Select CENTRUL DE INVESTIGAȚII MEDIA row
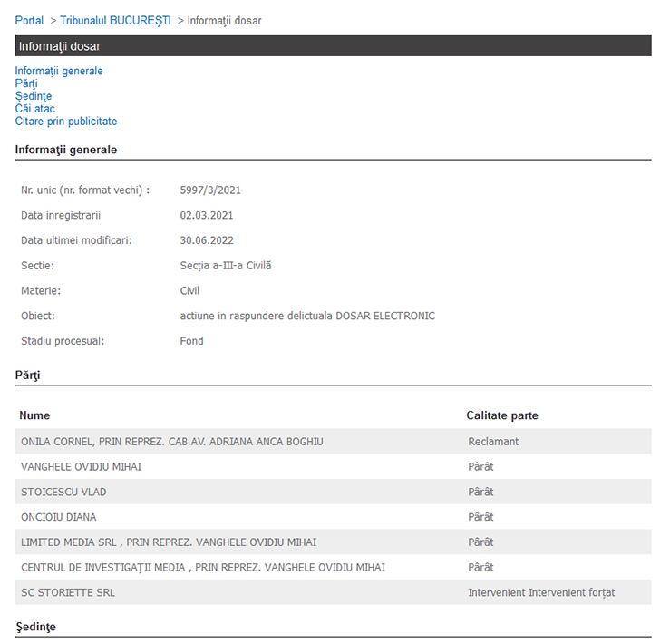660x644 pixels. 334,567
